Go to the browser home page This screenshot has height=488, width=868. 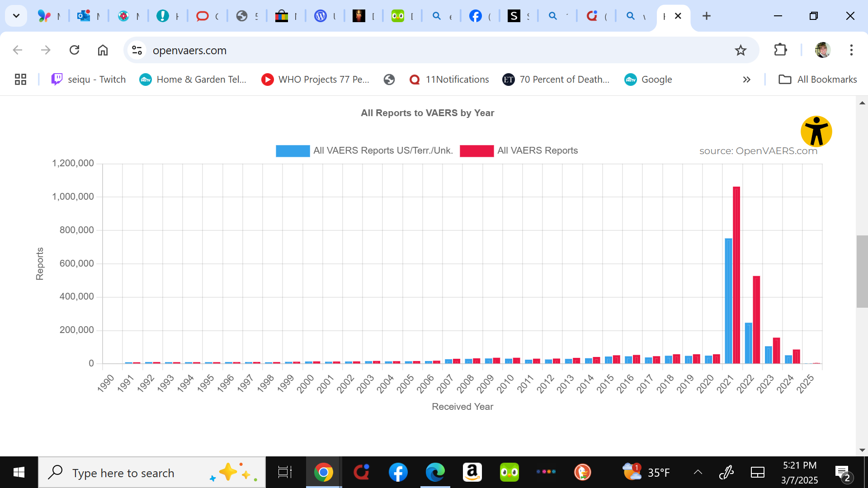coord(103,50)
